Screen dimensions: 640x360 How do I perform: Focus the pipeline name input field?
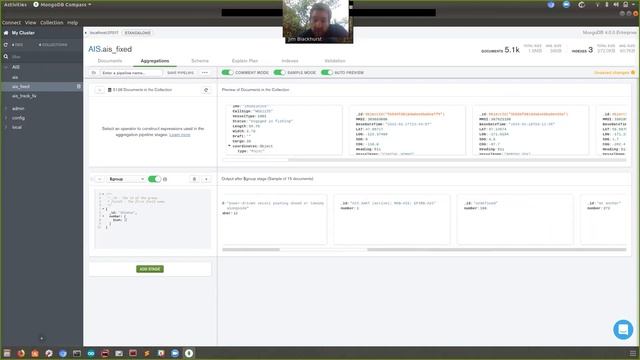click(131, 73)
